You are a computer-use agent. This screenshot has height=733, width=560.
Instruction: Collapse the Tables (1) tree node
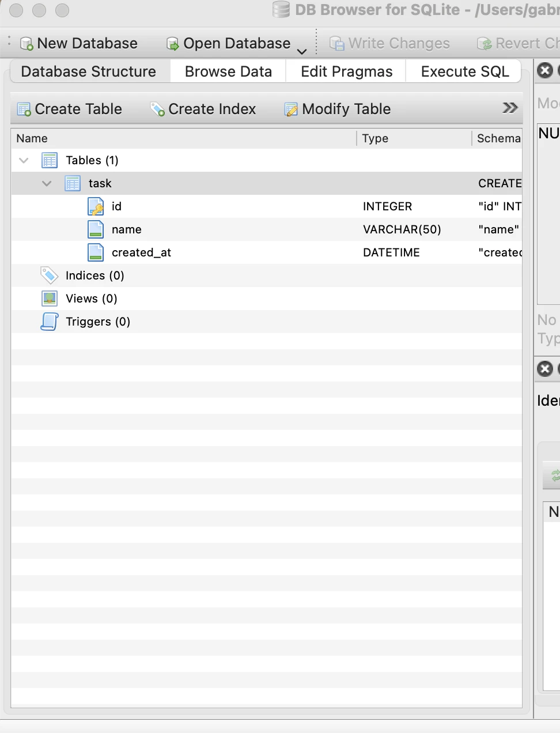[x=24, y=160]
